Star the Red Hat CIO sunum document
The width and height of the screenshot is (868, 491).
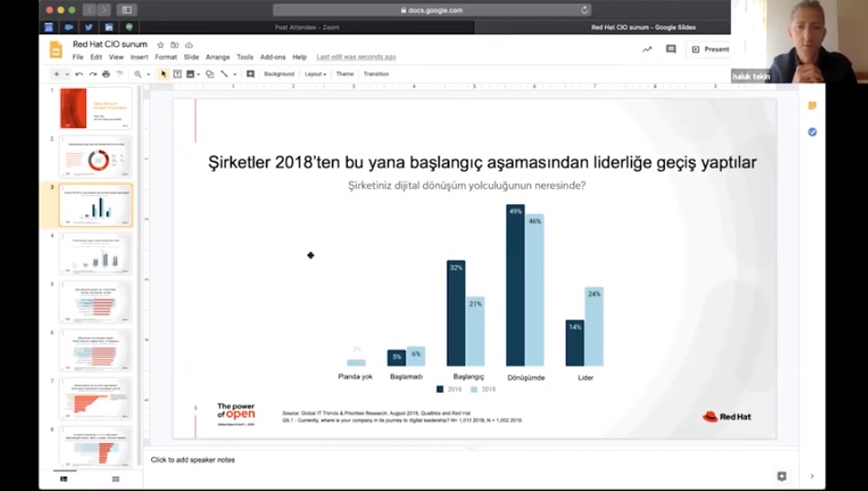[x=160, y=45]
